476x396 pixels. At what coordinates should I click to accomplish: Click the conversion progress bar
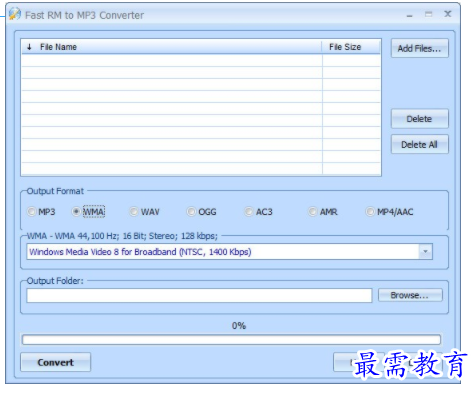click(231, 340)
